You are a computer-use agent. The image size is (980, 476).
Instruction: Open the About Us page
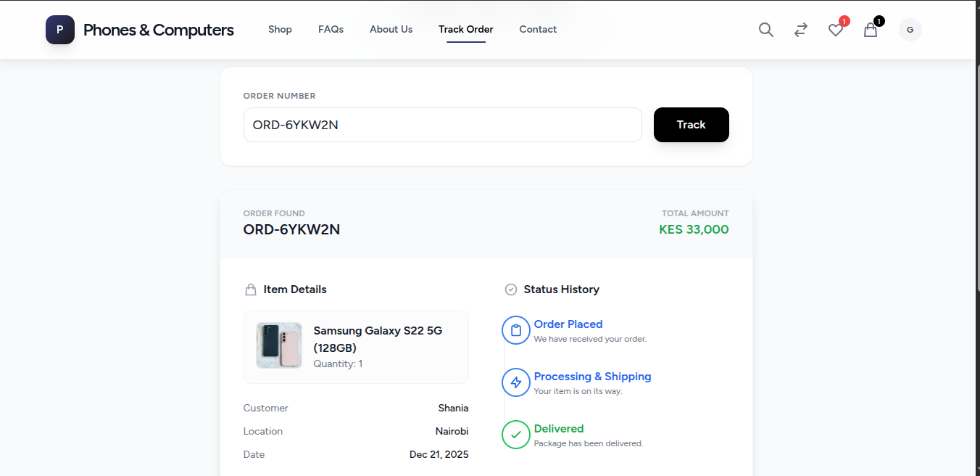pos(391,30)
